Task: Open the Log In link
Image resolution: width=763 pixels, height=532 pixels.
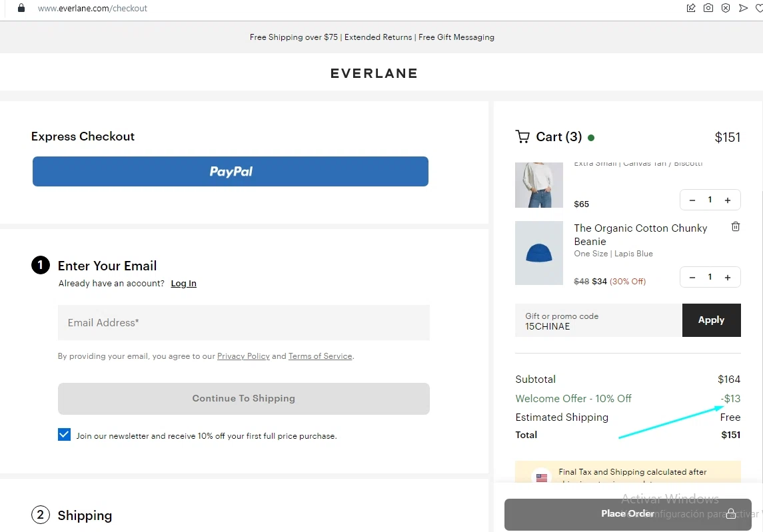Action: [x=183, y=284]
